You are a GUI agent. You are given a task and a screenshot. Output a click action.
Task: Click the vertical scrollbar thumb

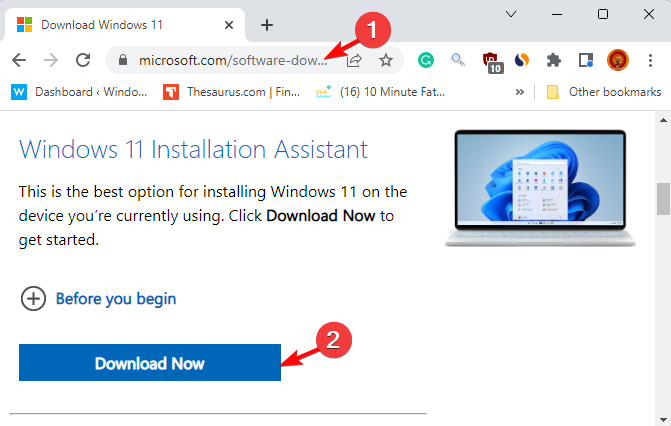pyautogui.click(x=663, y=199)
